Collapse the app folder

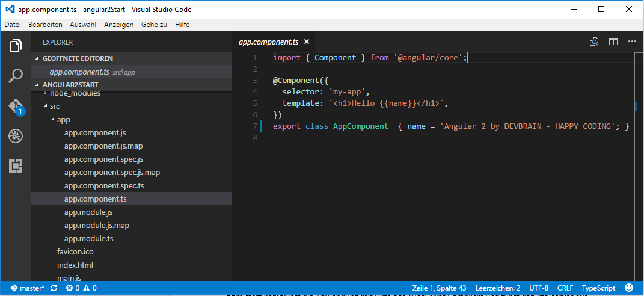tap(52, 120)
